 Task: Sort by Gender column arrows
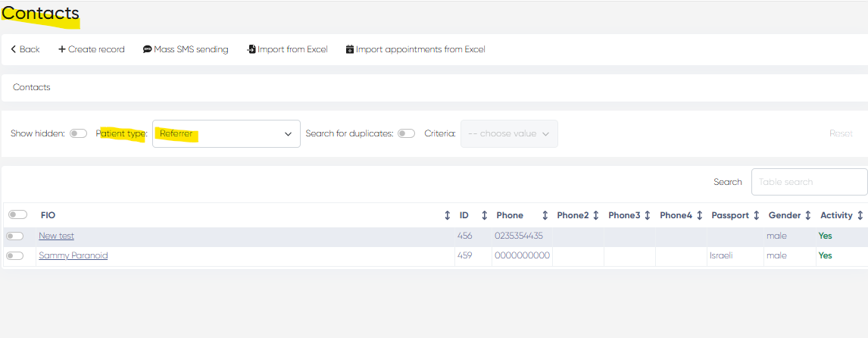(x=808, y=215)
